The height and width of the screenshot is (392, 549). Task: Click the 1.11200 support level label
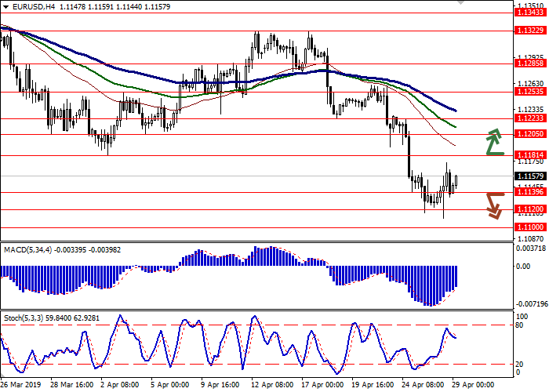tap(530, 209)
